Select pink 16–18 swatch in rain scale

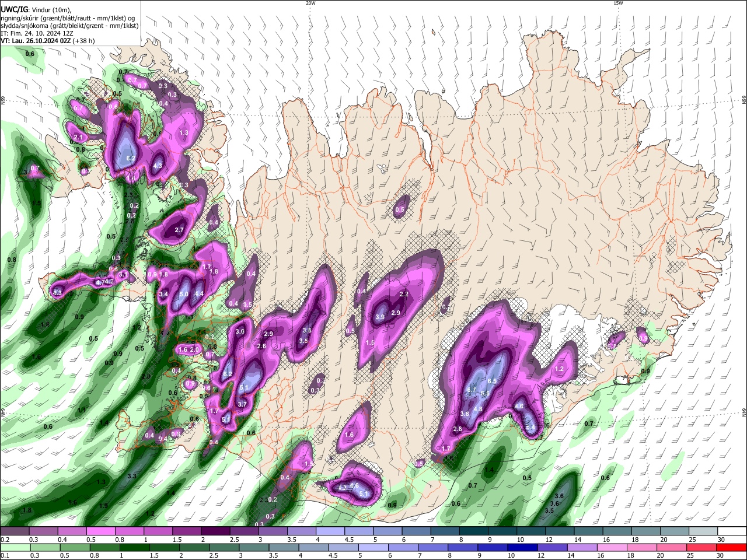coord(613,547)
